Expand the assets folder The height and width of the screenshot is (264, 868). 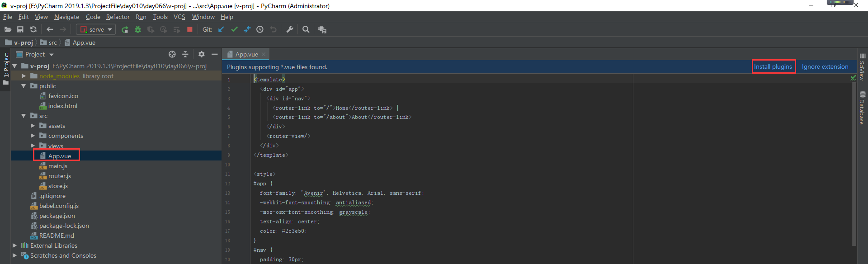(x=33, y=126)
